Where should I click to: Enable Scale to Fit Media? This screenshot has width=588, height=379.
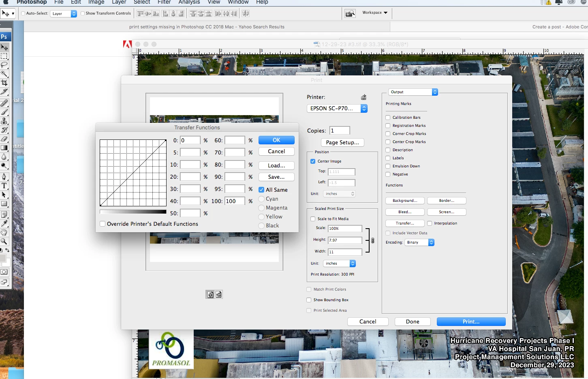313,219
